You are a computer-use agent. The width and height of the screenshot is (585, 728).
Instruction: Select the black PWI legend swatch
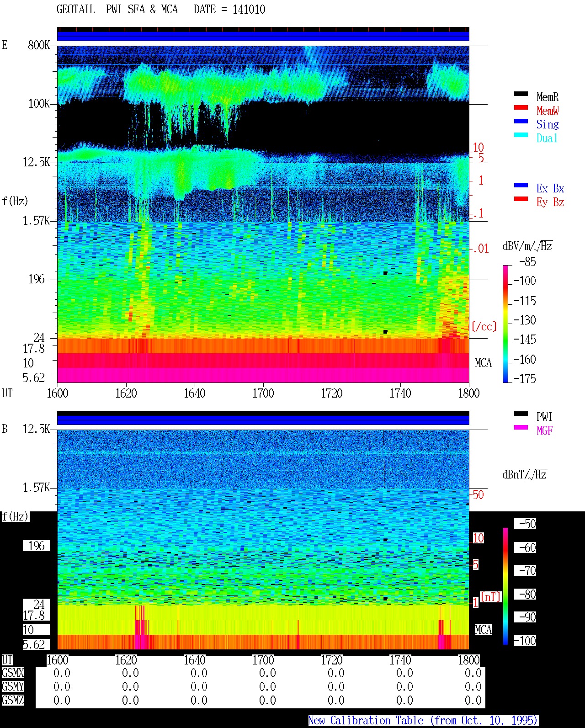pos(521,414)
